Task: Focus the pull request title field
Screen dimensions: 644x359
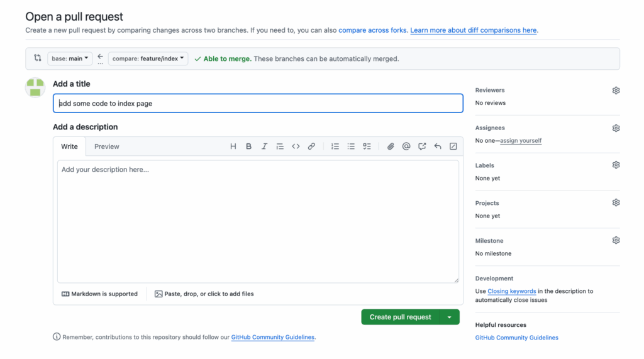Action: point(258,104)
